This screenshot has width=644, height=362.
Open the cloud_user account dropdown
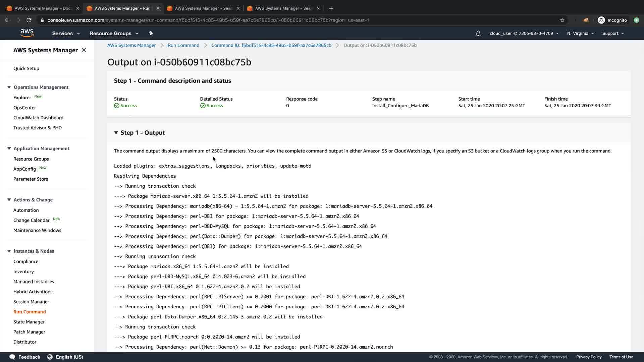pyautogui.click(x=524, y=34)
